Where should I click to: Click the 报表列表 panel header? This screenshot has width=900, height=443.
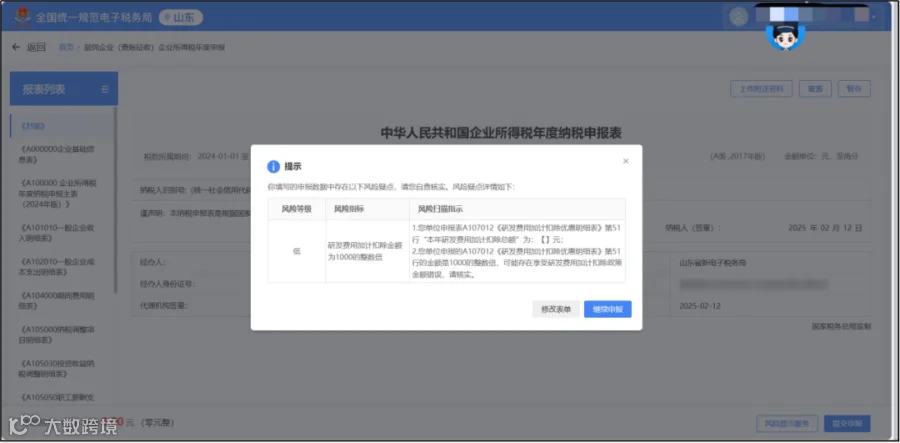pos(64,89)
